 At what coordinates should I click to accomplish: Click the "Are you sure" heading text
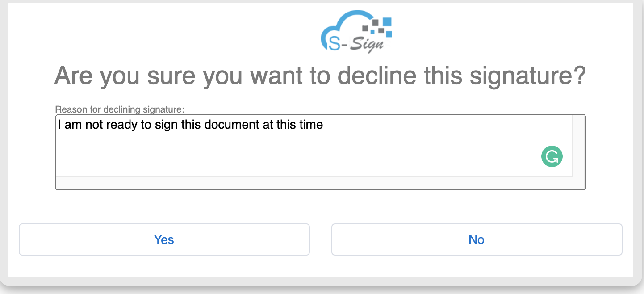pos(125,76)
